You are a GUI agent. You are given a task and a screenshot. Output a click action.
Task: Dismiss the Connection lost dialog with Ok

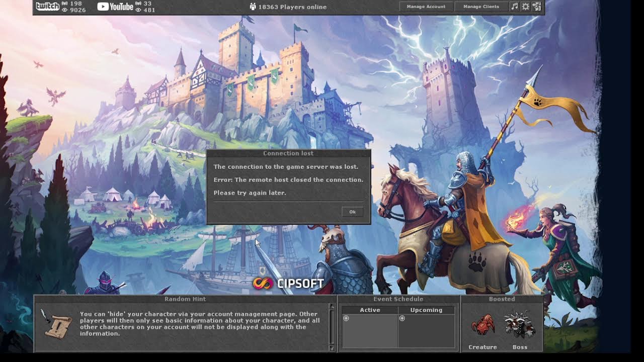pyautogui.click(x=352, y=212)
